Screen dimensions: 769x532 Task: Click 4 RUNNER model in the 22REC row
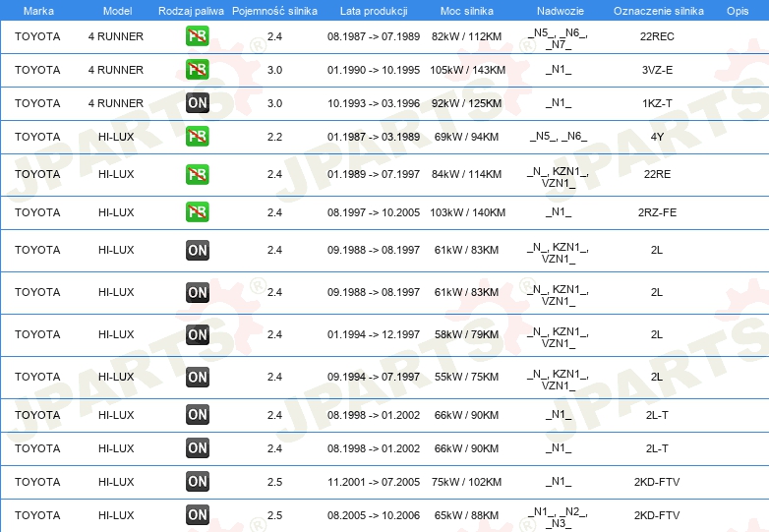click(x=116, y=36)
